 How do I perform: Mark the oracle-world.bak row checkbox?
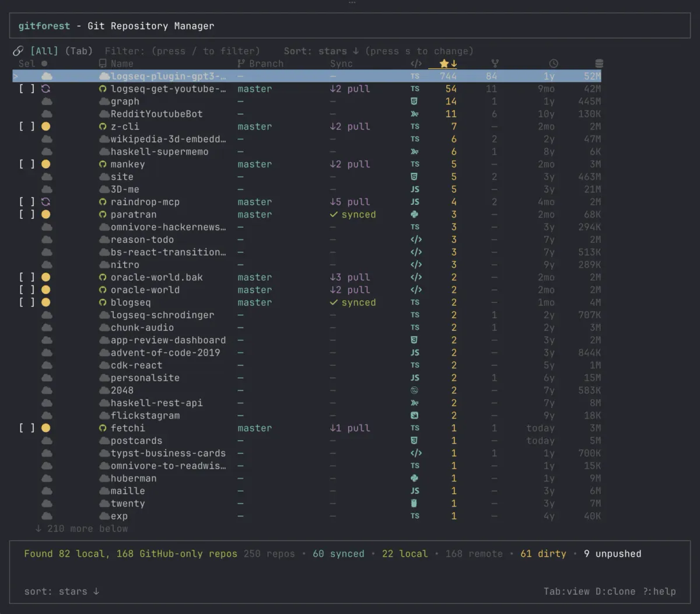coord(26,277)
